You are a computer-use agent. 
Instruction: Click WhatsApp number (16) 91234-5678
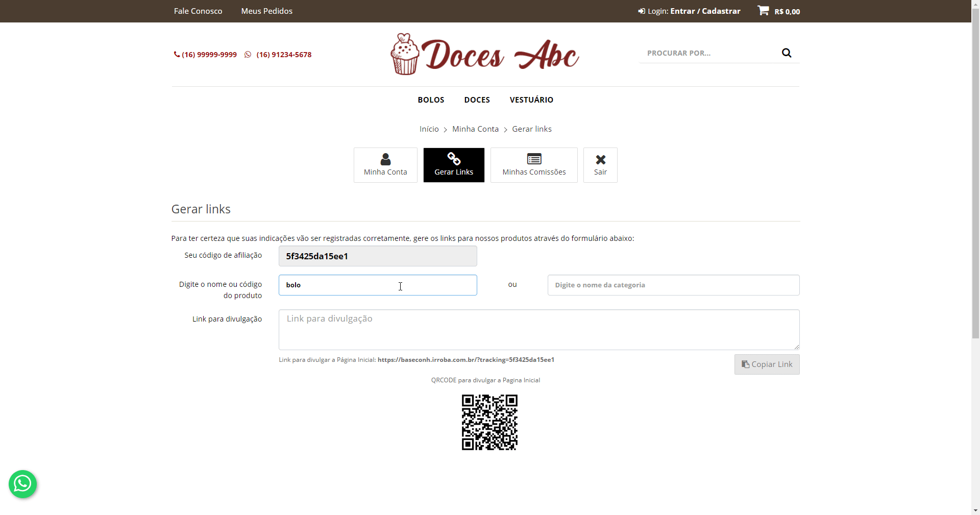[284, 55]
